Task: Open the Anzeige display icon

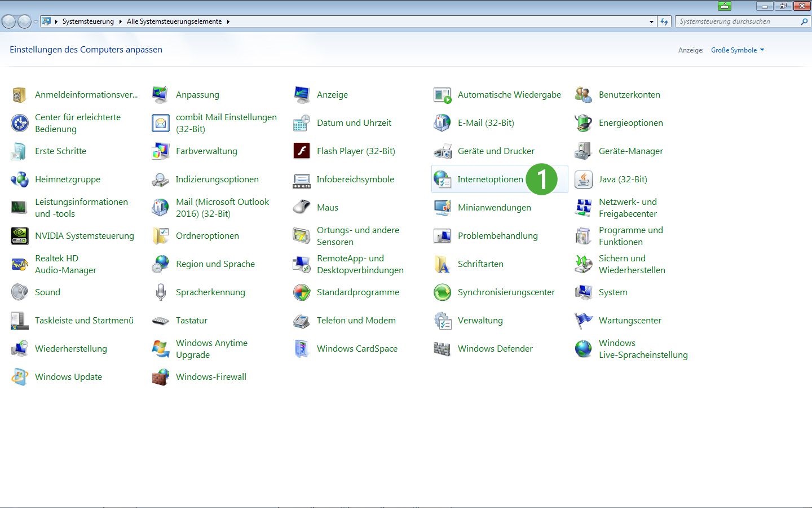Action: coord(302,95)
